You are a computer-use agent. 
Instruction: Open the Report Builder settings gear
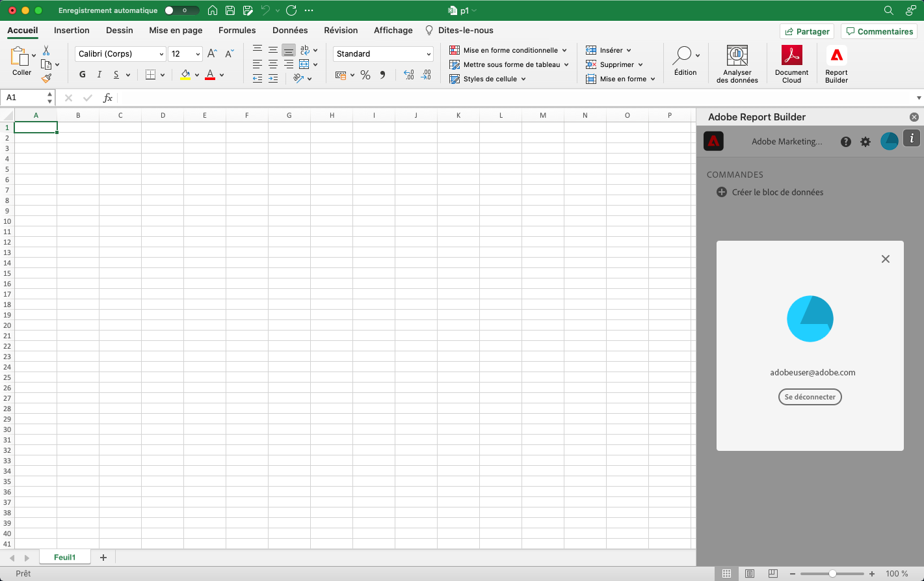tap(865, 142)
